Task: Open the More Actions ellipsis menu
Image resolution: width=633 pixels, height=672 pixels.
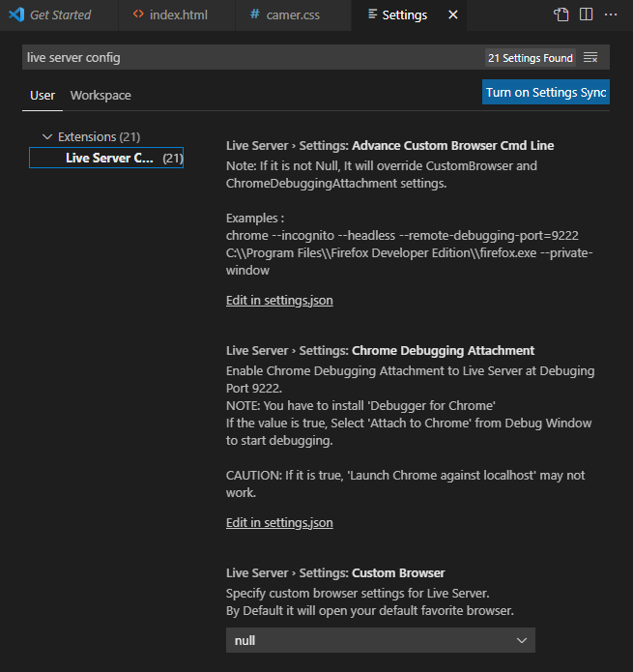Action: pos(611,15)
